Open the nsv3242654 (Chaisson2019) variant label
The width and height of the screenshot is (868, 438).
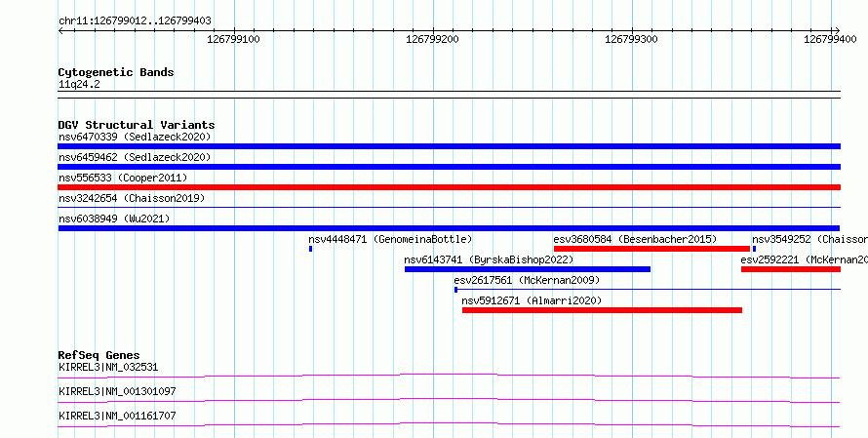click(132, 198)
